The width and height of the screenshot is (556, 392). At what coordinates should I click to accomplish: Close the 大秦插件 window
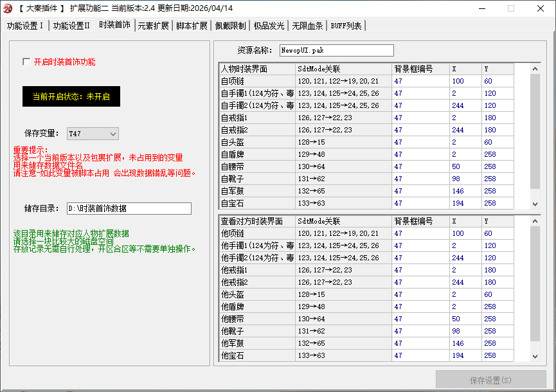point(541,8)
